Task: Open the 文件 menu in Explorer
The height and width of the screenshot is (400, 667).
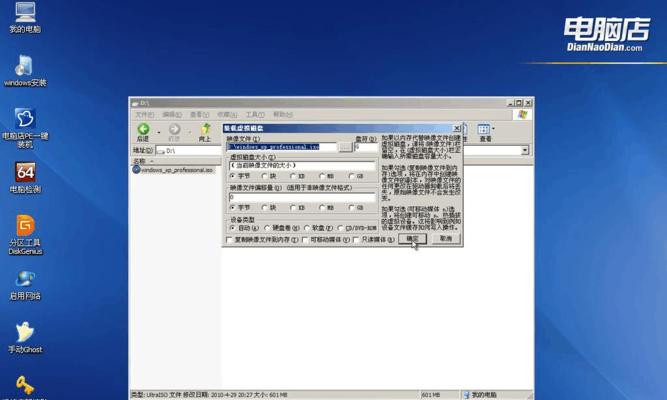Action: 143,114
